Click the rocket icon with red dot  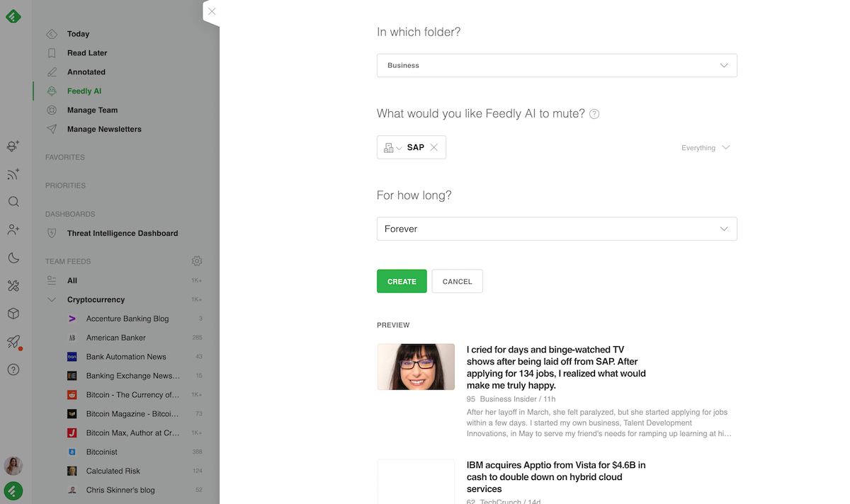click(x=13, y=342)
